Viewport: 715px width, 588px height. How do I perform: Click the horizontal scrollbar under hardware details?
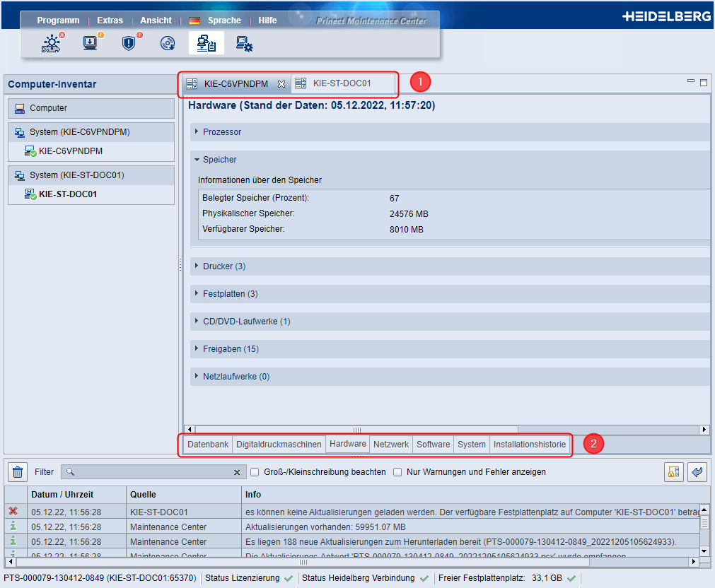coord(356,430)
